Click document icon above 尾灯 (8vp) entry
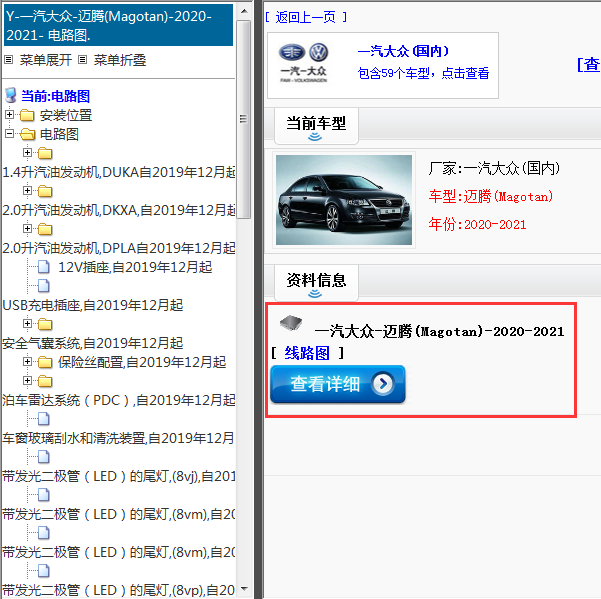The width and height of the screenshot is (601, 599). [44, 571]
